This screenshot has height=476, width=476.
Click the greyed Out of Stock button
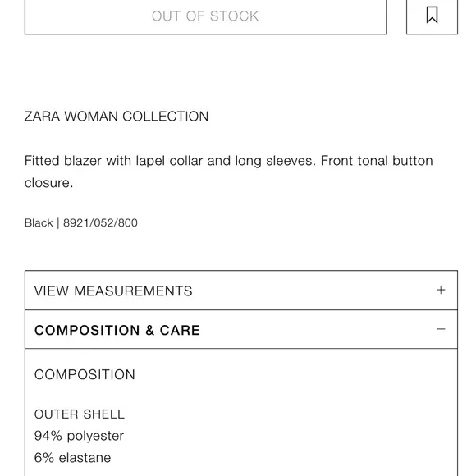pyautogui.click(x=205, y=16)
